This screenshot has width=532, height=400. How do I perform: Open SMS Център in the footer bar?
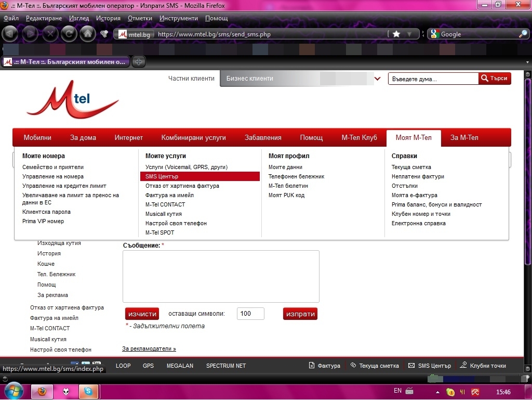430,366
